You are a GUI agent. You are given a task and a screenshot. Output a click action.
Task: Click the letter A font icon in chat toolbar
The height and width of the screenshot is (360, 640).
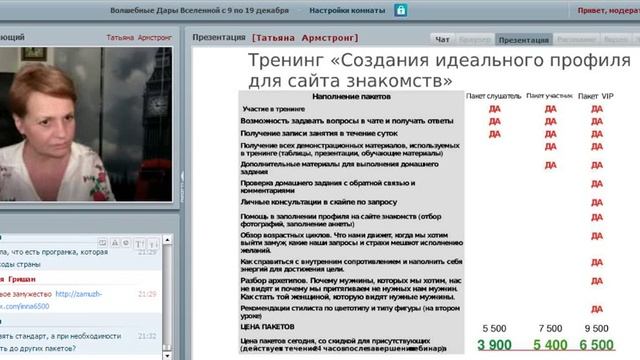tap(115, 243)
